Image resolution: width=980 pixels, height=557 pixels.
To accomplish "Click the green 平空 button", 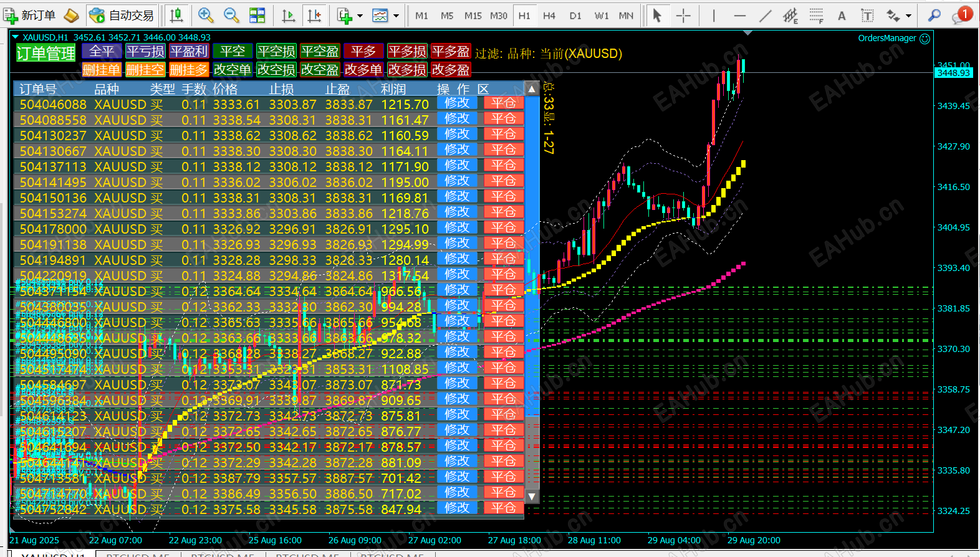I will coord(233,51).
